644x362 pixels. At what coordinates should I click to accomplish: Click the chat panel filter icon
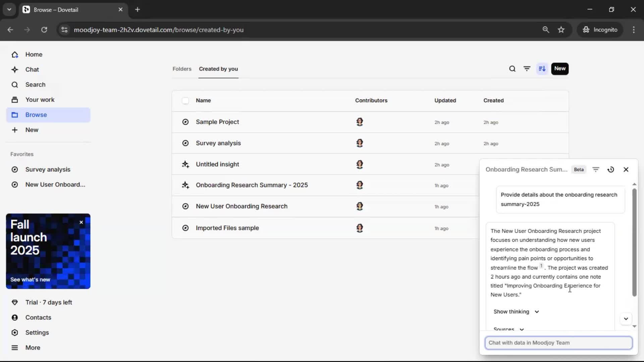click(x=596, y=170)
